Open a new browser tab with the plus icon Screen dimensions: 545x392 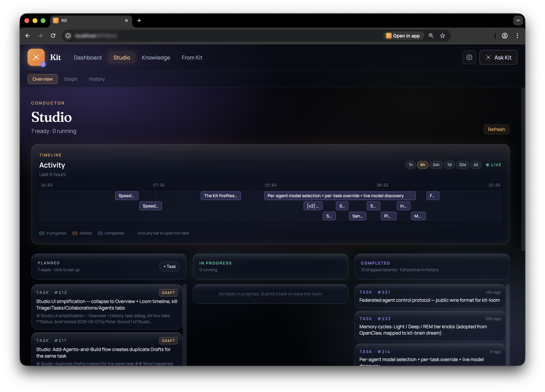[x=139, y=21]
